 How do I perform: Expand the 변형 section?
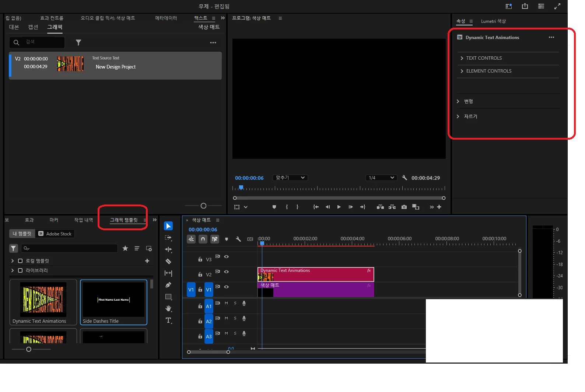point(458,101)
